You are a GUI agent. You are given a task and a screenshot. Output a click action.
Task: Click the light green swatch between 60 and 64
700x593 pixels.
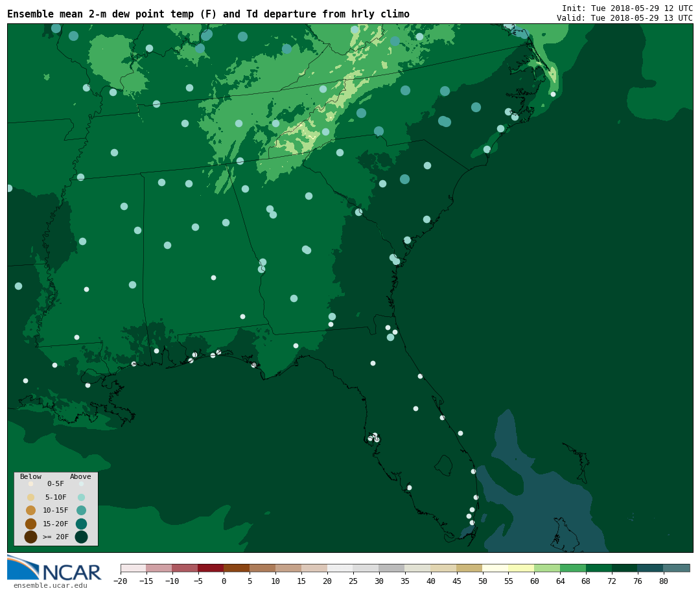coord(547,568)
